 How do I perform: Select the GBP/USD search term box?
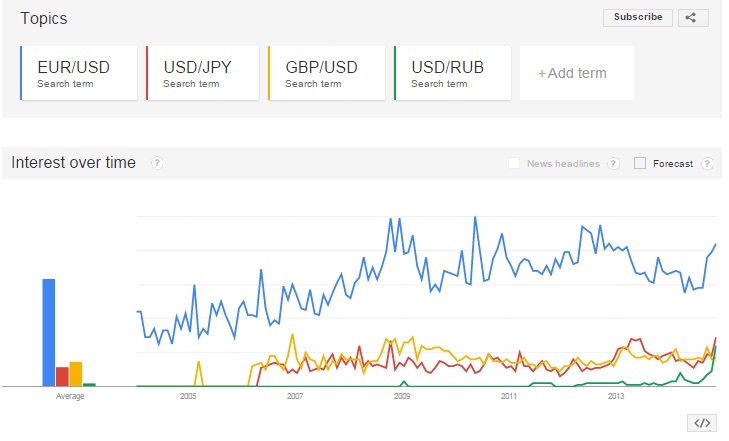(x=327, y=73)
